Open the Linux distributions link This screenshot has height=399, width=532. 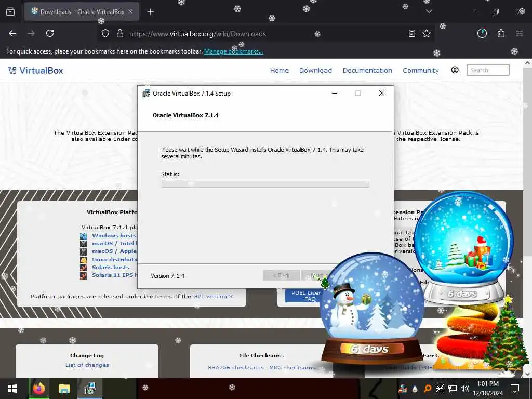114,259
